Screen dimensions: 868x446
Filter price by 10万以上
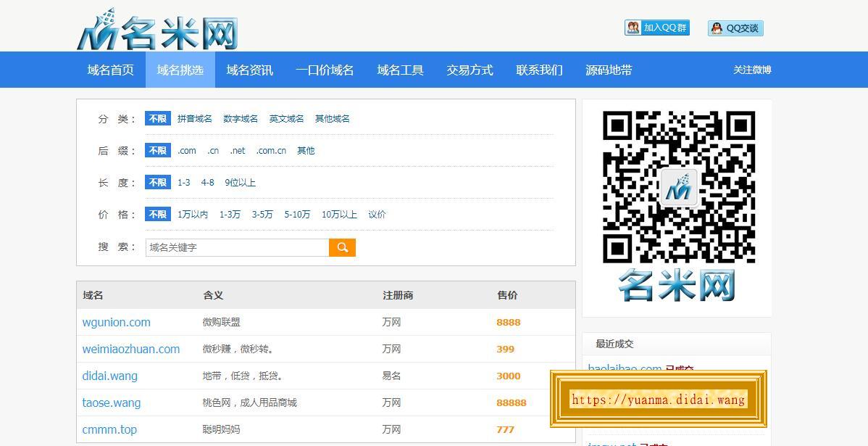pyautogui.click(x=339, y=215)
